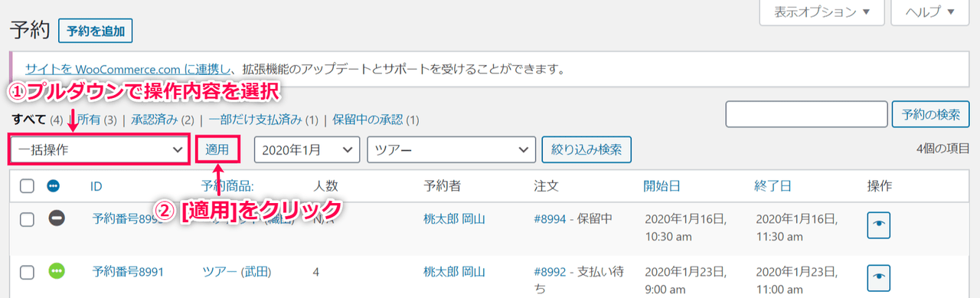Click grey pending status icon of first booking
The width and height of the screenshot is (980, 298).
[x=56, y=218]
